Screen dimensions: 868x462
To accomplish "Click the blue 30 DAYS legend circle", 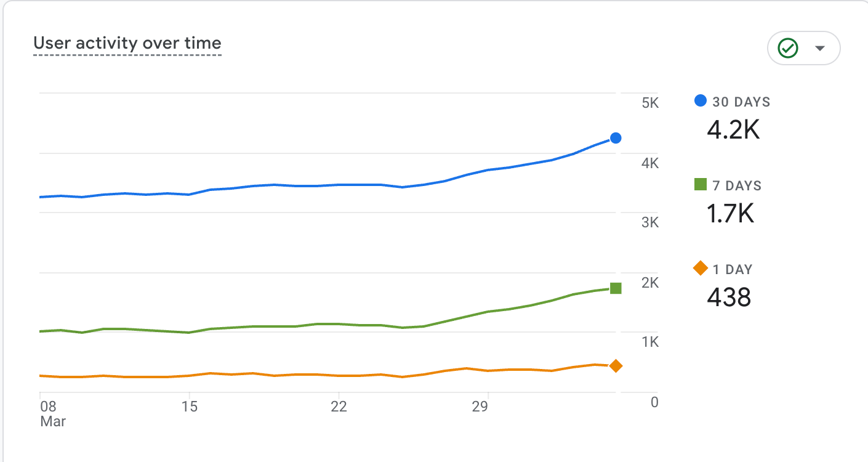I will [701, 100].
